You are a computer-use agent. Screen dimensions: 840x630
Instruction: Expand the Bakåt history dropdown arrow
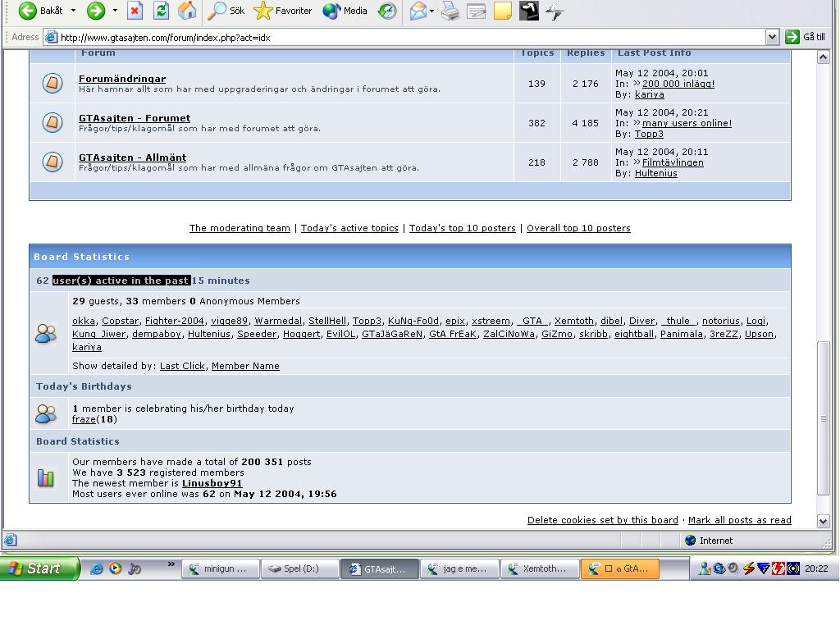pyautogui.click(x=73, y=11)
